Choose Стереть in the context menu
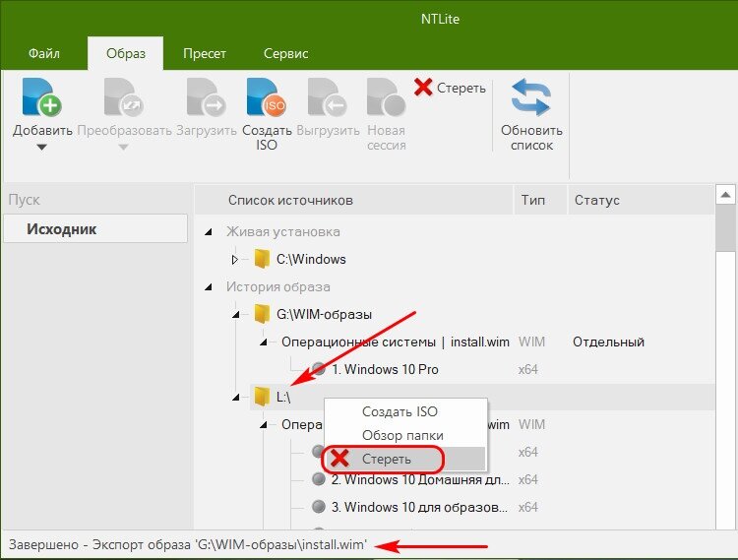 coord(404,459)
